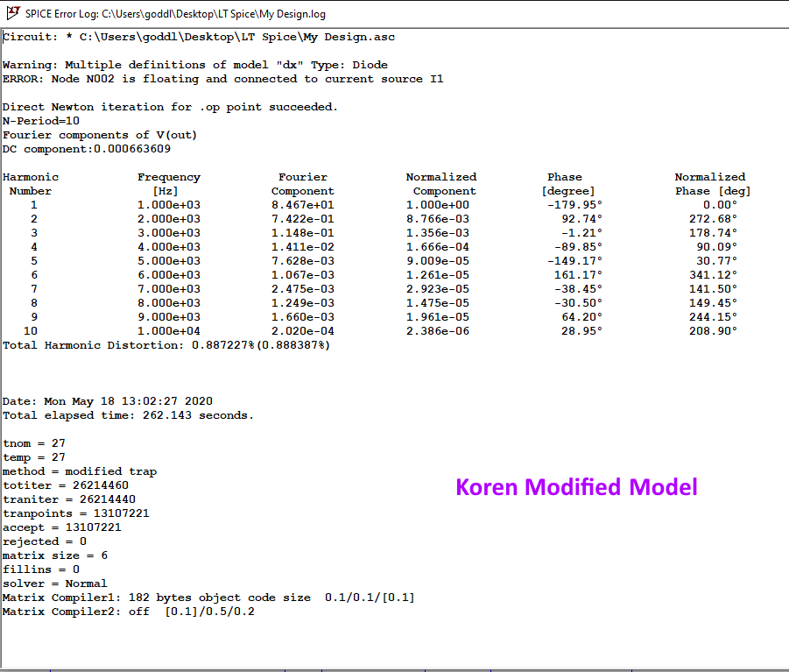Click the 'rejected = 0' line
Image resolution: width=789 pixels, height=672 pixels.
pos(45,541)
